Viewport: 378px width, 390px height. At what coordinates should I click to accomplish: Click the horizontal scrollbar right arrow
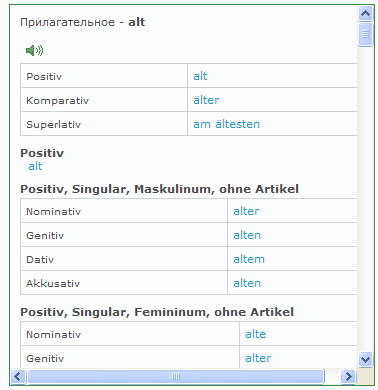[x=348, y=377]
